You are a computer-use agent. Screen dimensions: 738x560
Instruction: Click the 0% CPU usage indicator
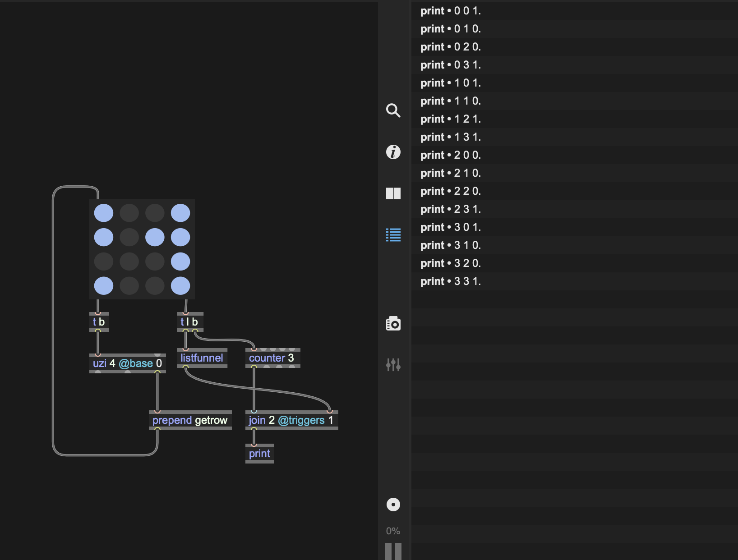click(x=393, y=531)
